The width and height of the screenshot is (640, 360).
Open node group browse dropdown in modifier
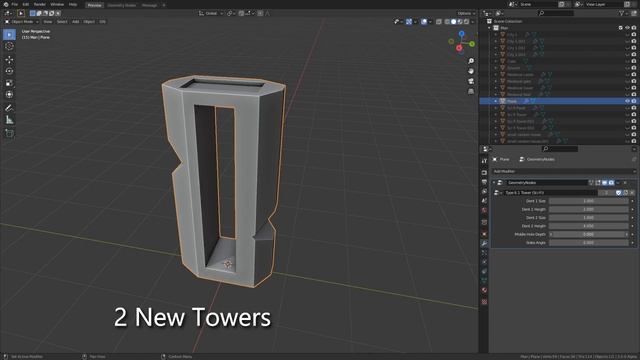click(x=497, y=193)
